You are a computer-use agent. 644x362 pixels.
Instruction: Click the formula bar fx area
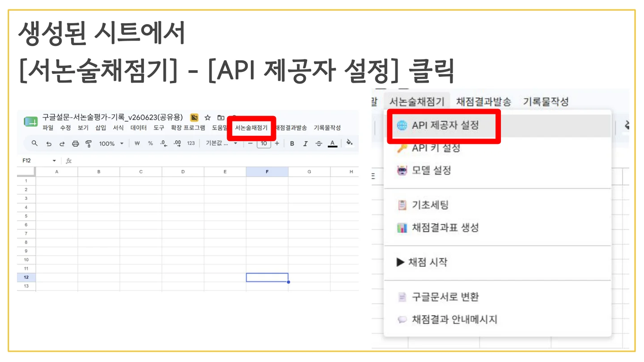pos(68,161)
